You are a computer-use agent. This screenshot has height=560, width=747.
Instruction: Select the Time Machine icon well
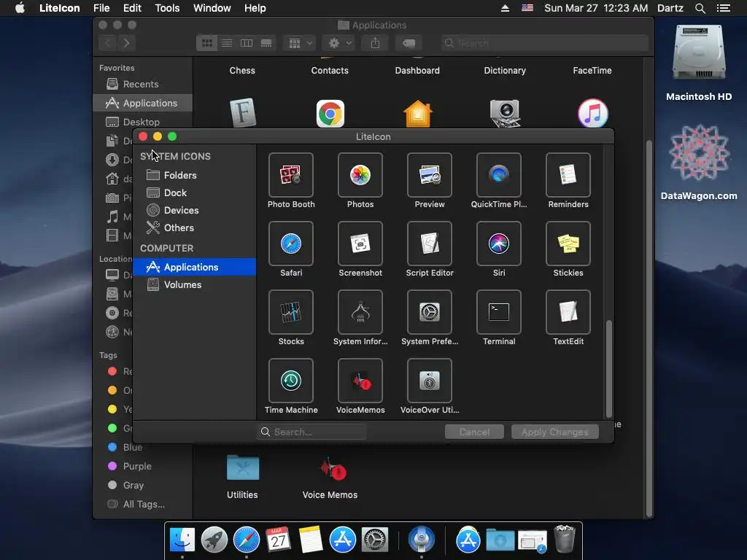pyautogui.click(x=290, y=381)
